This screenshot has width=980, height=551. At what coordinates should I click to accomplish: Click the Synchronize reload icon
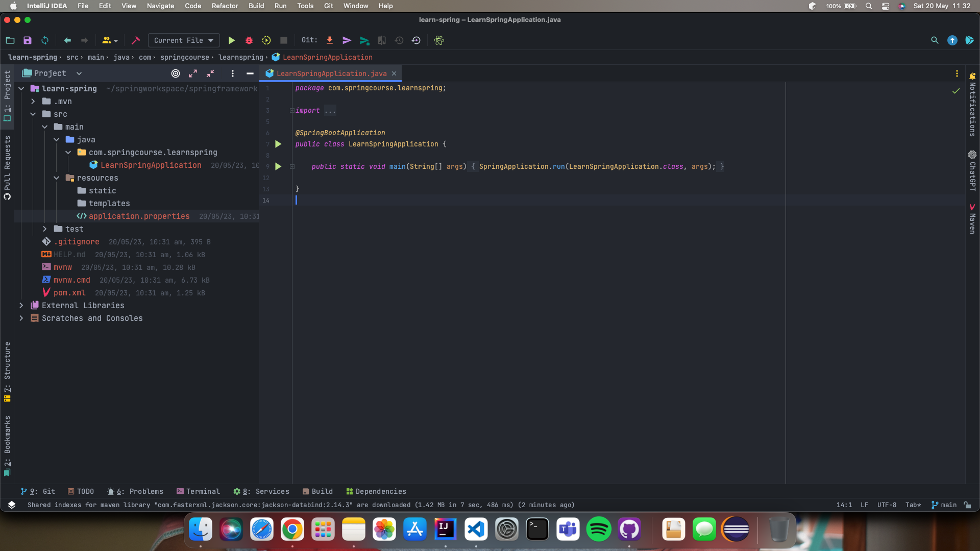(45, 40)
